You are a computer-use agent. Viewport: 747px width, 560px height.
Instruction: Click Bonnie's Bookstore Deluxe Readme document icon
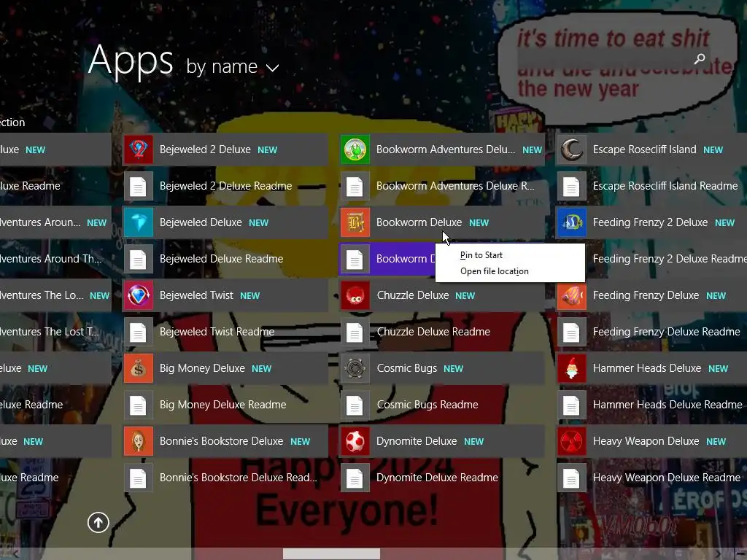tap(138, 478)
